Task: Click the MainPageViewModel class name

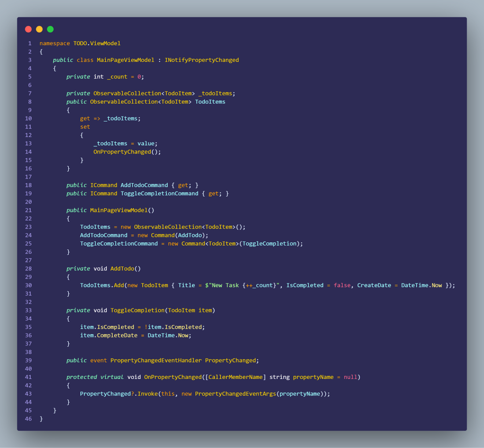Action: (x=125, y=60)
